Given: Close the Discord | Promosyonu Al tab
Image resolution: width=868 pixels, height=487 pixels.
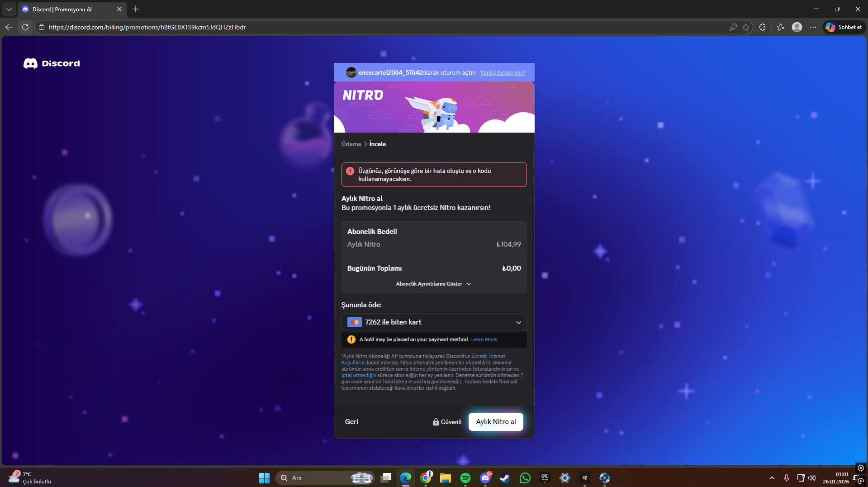Looking at the screenshot, I should click(119, 9).
